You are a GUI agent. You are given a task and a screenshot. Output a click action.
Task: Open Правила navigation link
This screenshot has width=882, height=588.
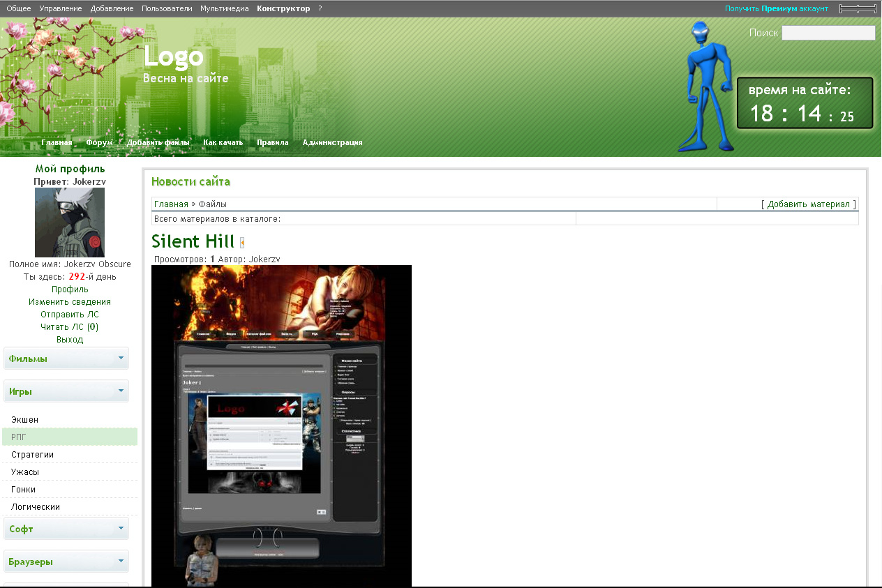(273, 142)
